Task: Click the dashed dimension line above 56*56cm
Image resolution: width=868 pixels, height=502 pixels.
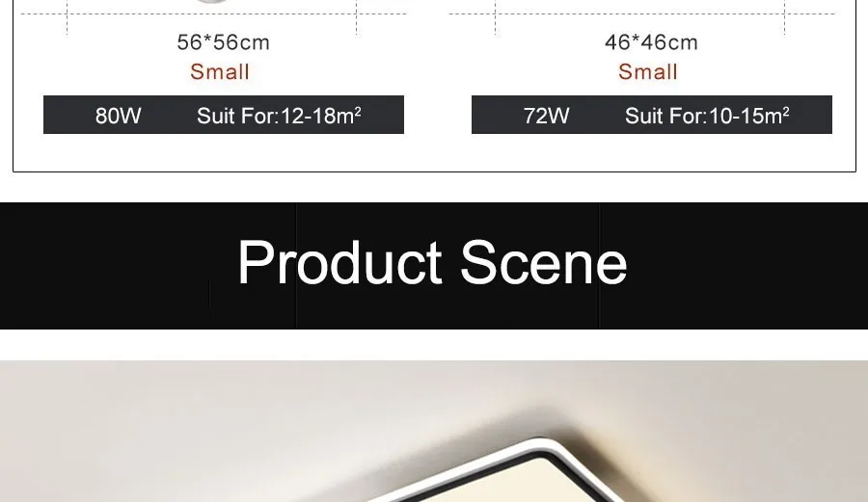Action: click(214, 13)
